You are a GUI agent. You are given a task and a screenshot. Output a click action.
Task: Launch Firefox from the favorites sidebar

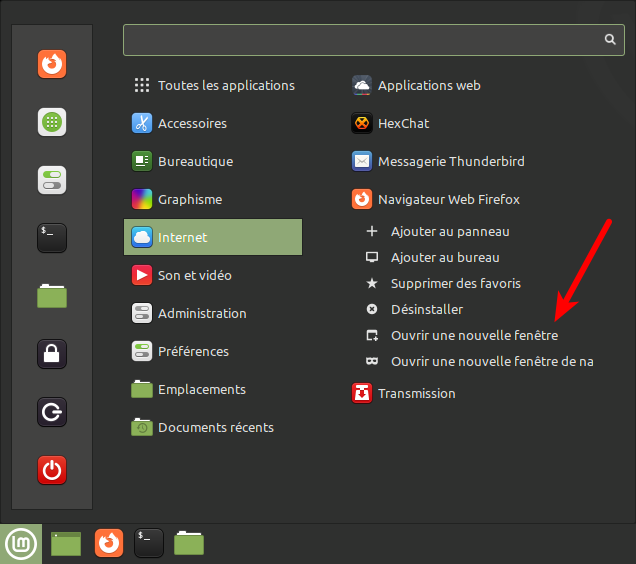52,64
